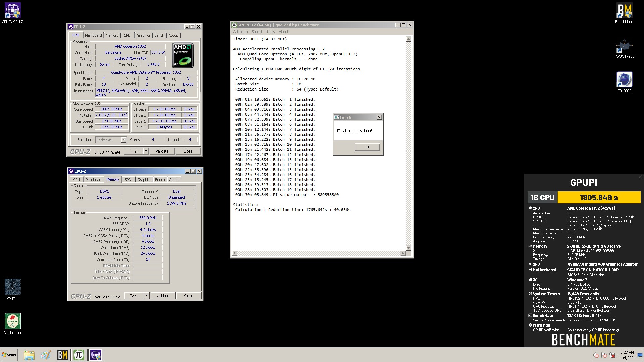Click the DRAM Frequency value 550.0 MHz
The image size is (644, 362).
[148, 218]
